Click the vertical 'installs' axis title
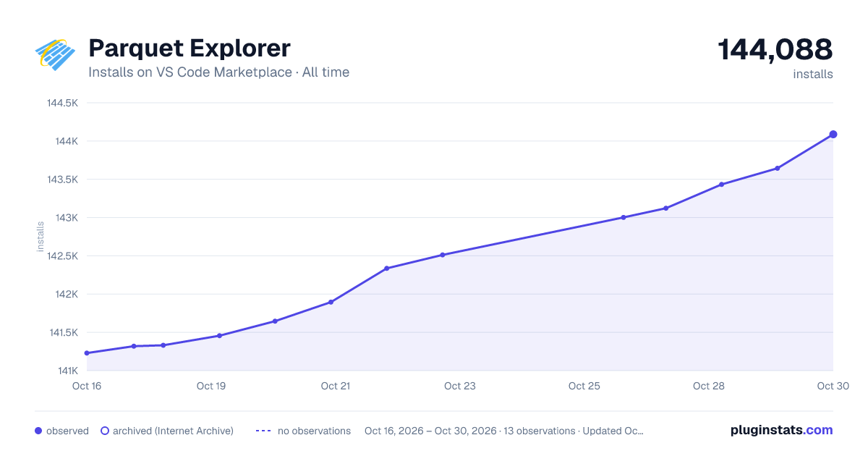The height and width of the screenshot is (456, 868). point(41,237)
